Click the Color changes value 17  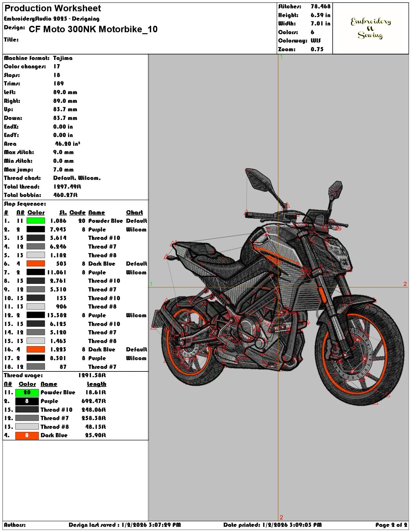point(57,66)
